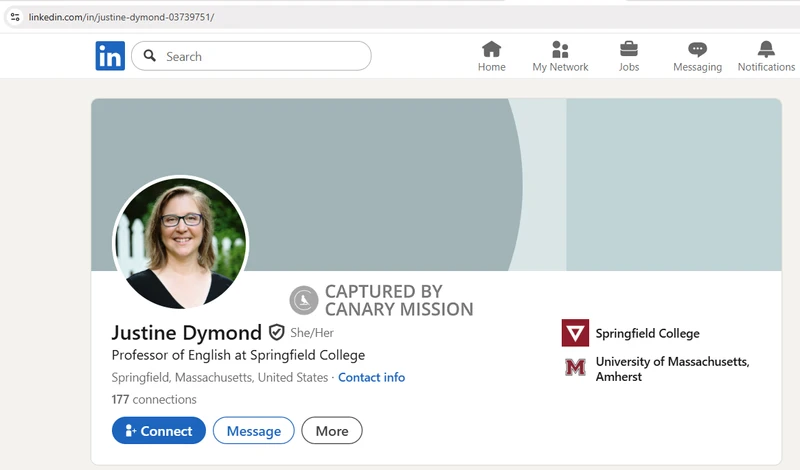Viewport: 800px width, 470px height.
Task: View Notifications bell icon
Action: tap(766, 49)
